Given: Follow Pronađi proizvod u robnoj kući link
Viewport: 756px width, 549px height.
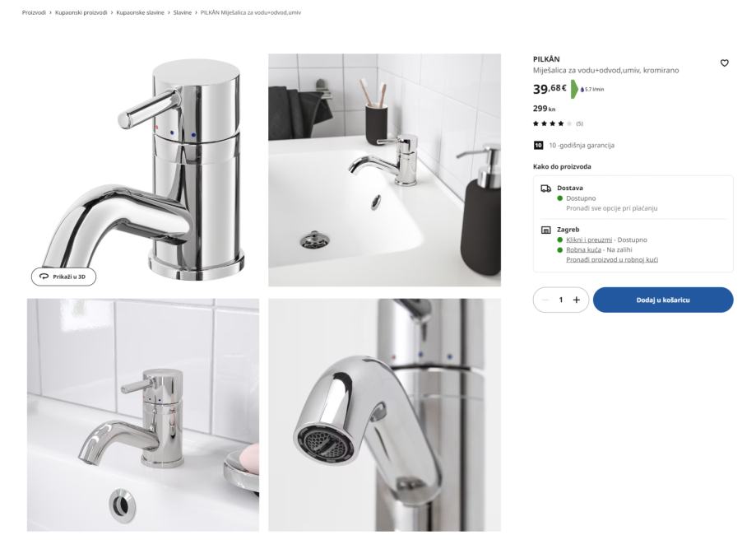Looking at the screenshot, I should (x=612, y=259).
